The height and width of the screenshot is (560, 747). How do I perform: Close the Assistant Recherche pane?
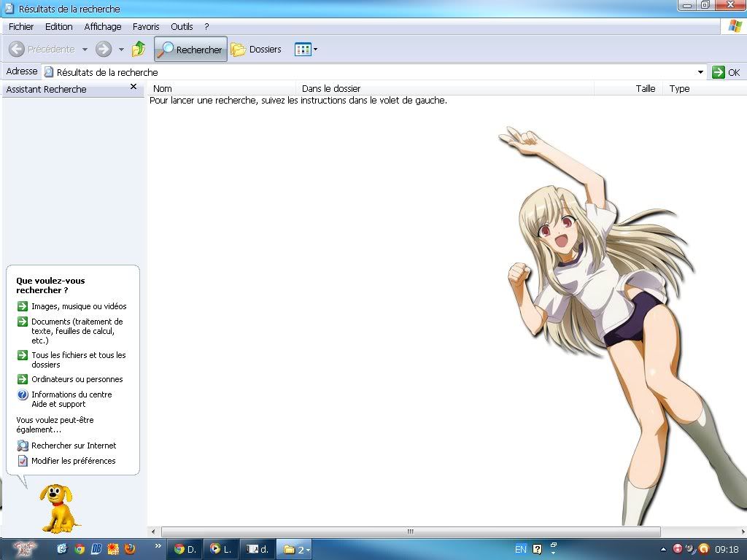point(133,87)
